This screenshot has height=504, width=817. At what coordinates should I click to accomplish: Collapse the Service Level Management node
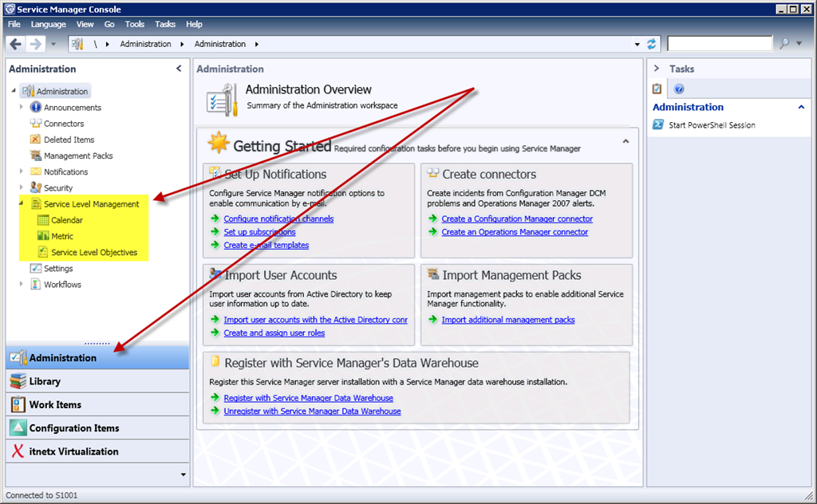point(22,204)
